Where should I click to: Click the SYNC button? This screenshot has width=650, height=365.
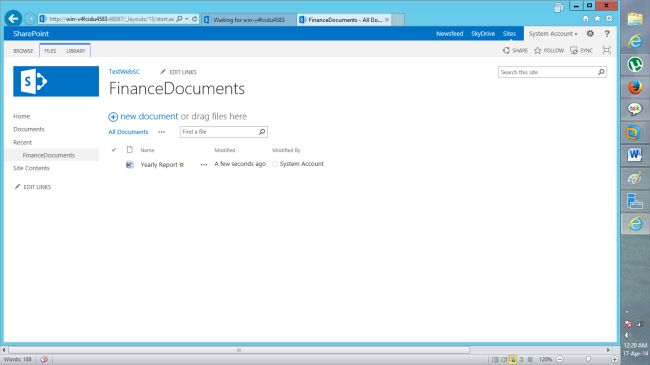pos(581,50)
